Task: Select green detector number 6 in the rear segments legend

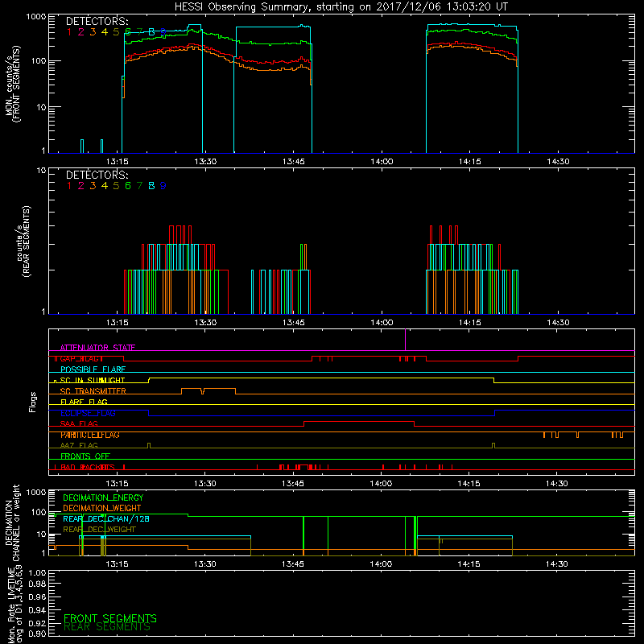Action: click(x=128, y=186)
